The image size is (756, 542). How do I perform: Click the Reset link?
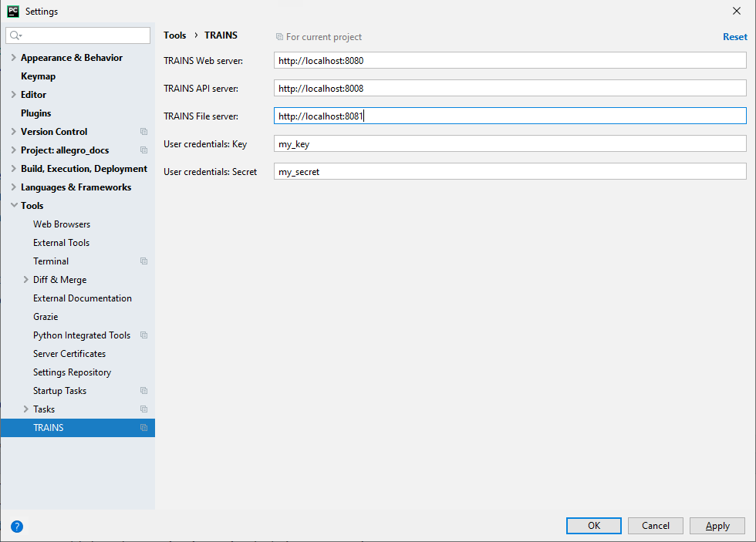click(734, 37)
